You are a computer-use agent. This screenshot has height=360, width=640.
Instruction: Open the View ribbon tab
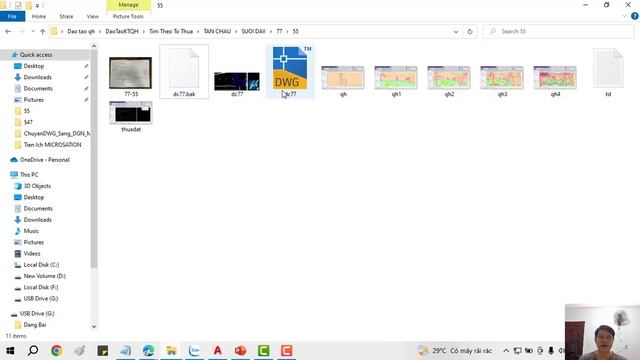(x=93, y=16)
